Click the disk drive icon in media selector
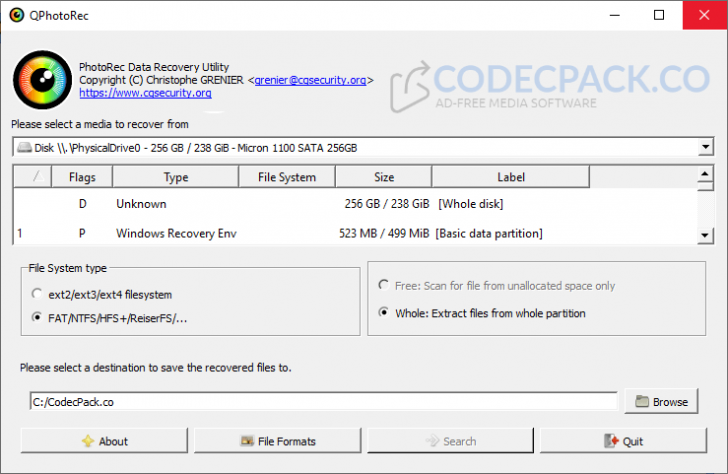 pos(24,148)
